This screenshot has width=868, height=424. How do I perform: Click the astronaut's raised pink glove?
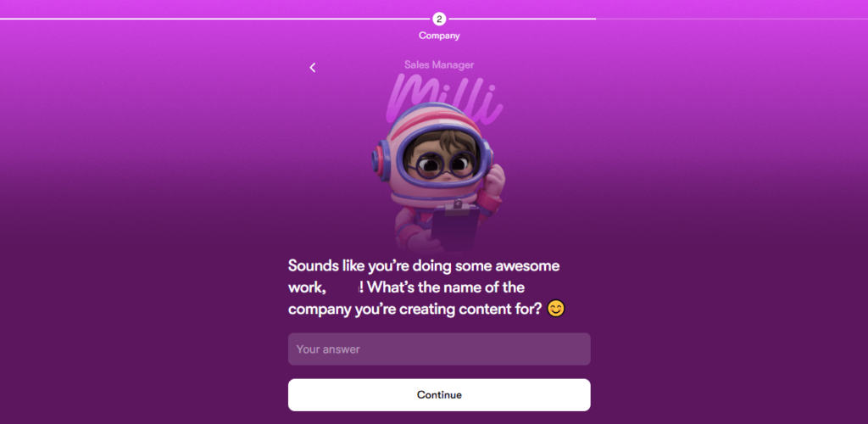[x=494, y=181]
